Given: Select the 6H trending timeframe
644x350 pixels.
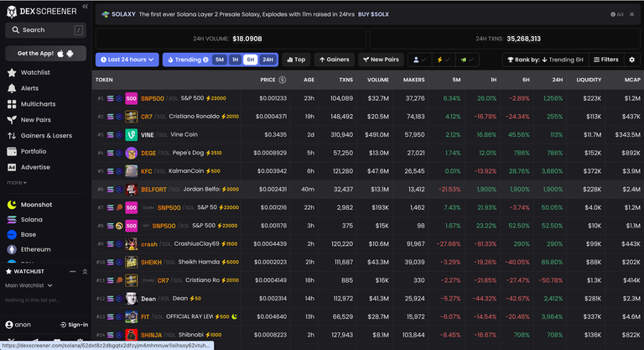Looking at the screenshot, I should [250, 60].
